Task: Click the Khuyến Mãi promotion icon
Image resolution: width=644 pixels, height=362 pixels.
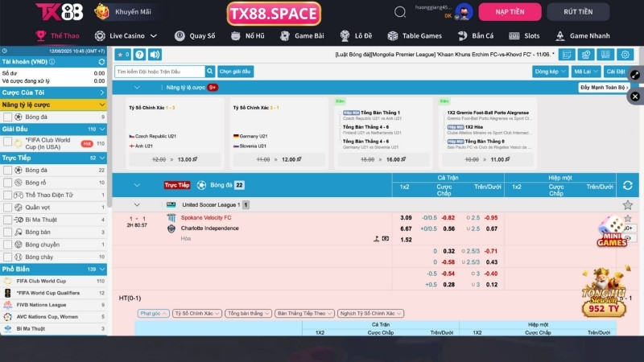Action: [101, 11]
